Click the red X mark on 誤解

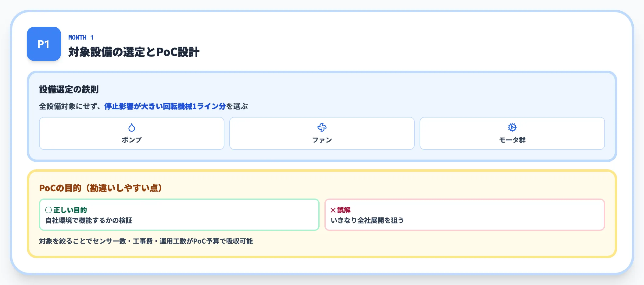[x=333, y=209]
